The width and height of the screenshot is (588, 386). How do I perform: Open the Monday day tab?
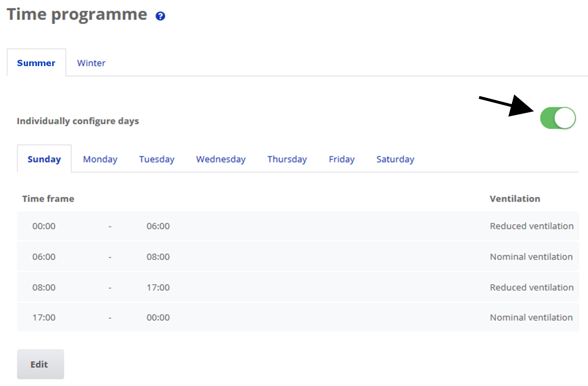[100, 159]
